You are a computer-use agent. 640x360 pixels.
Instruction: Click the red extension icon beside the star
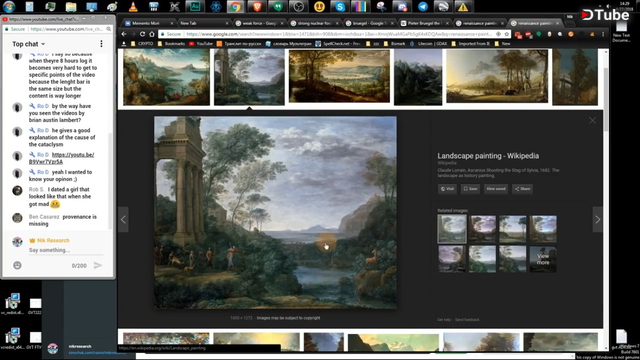tap(518, 35)
